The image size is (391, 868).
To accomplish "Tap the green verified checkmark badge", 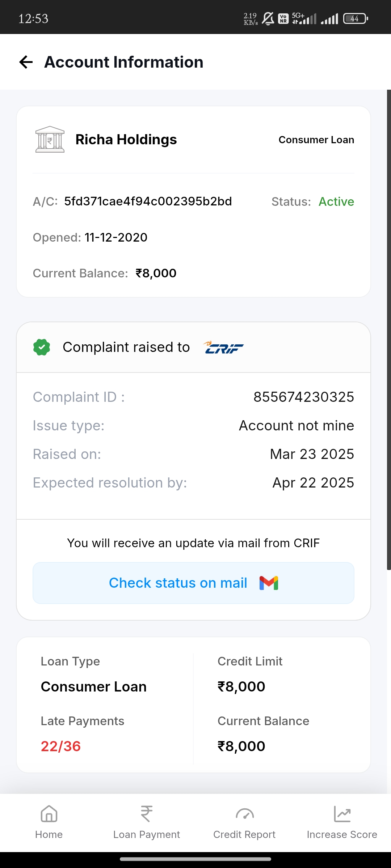I will click(42, 347).
